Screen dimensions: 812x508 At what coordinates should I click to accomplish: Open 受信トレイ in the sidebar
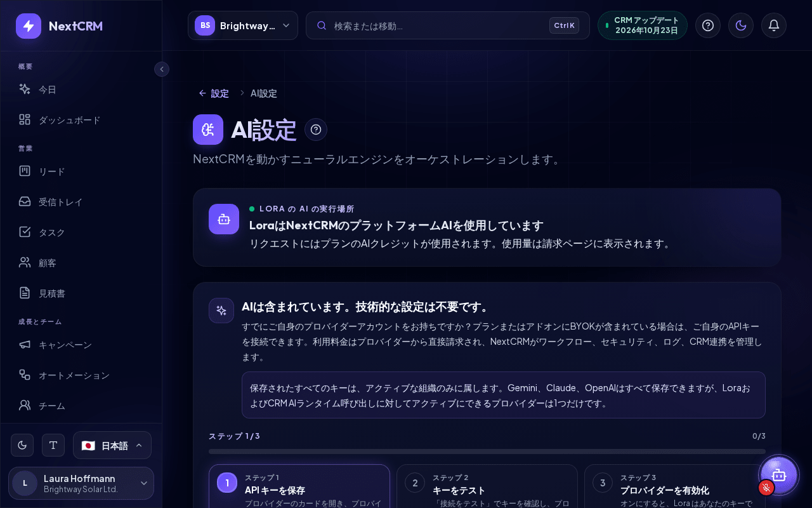tap(81, 202)
